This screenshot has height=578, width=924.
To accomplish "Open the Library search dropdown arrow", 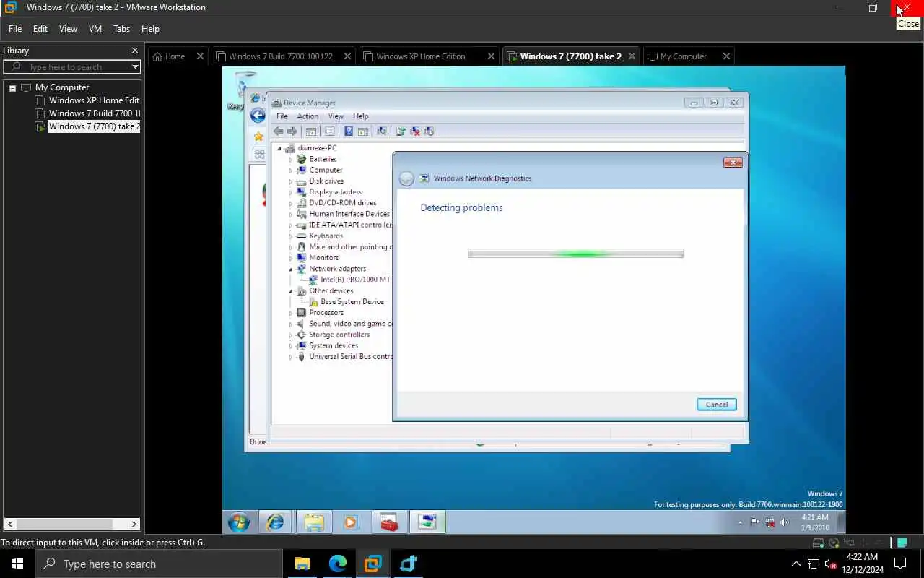I will [134, 67].
